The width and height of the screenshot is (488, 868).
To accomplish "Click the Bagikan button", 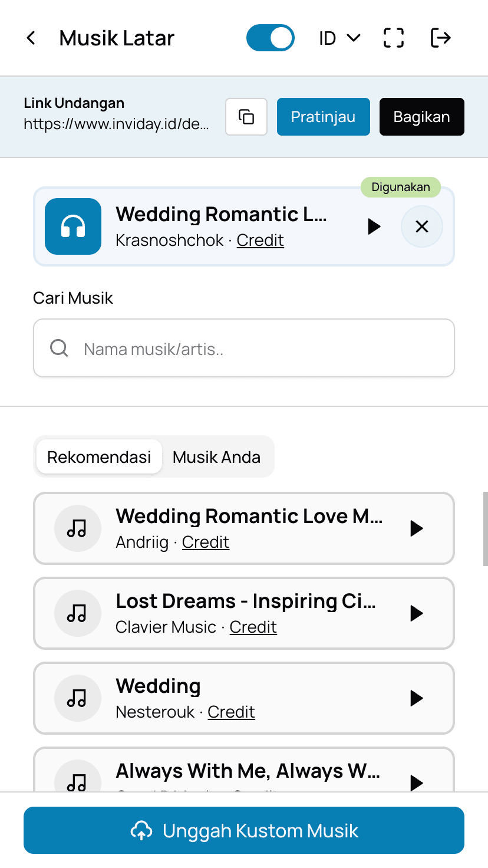I will click(x=422, y=117).
